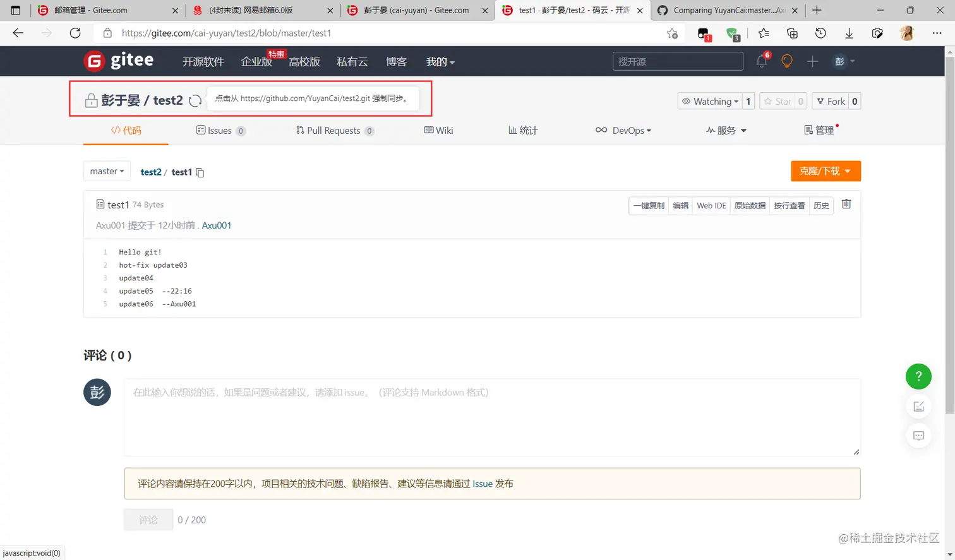This screenshot has width=955, height=560.
Task: Click site info lock icon in address bar
Action: (x=107, y=33)
